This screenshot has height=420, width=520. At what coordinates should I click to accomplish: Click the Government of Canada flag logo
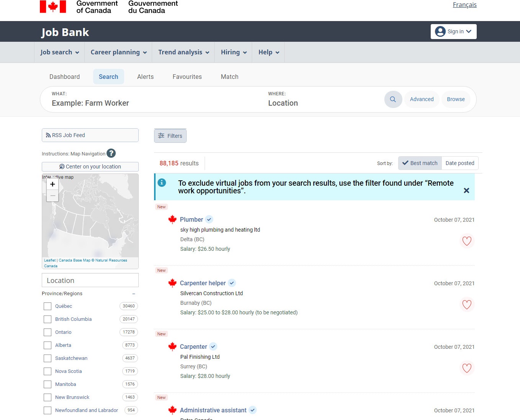[x=53, y=7]
